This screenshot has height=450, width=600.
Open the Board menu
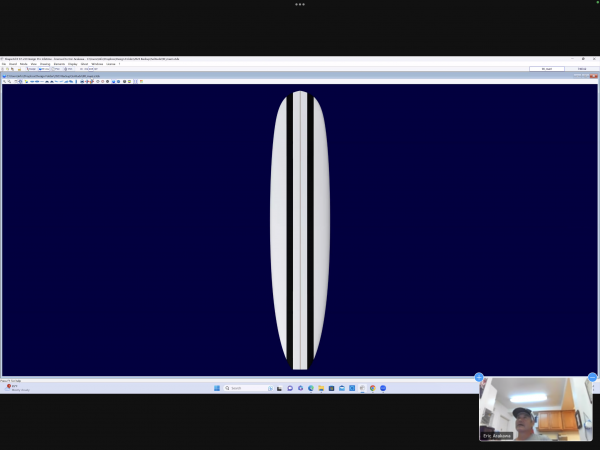coord(12,63)
